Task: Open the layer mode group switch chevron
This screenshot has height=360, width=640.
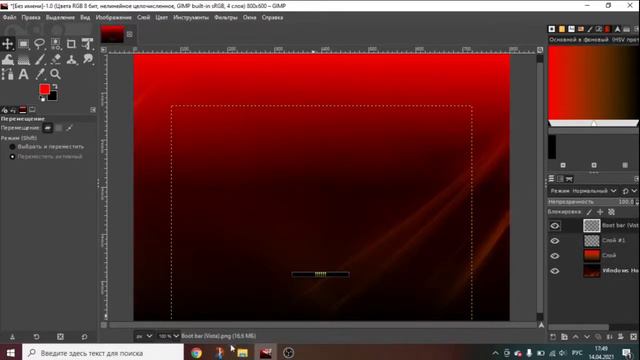Action: [634, 191]
